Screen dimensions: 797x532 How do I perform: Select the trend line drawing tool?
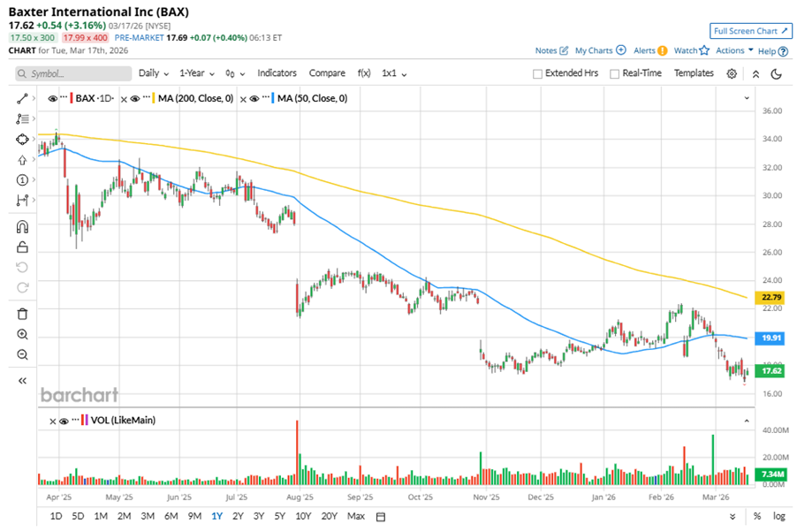click(x=22, y=99)
